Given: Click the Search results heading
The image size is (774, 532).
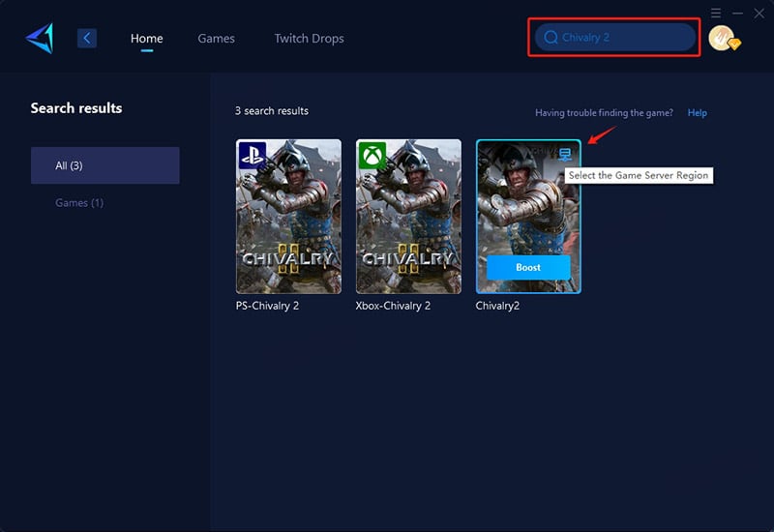Looking at the screenshot, I should [x=76, y=108].
